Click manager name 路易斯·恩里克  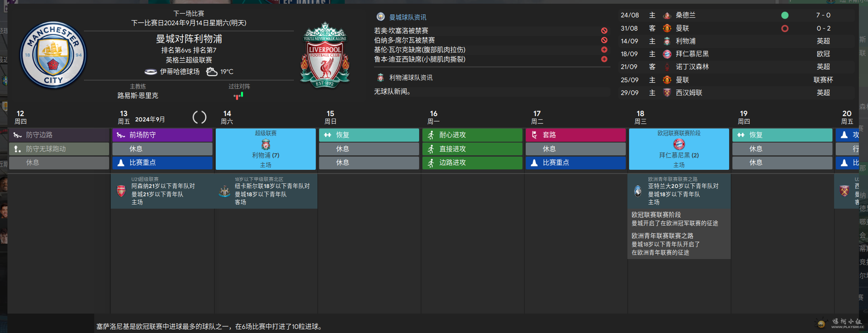138,95
